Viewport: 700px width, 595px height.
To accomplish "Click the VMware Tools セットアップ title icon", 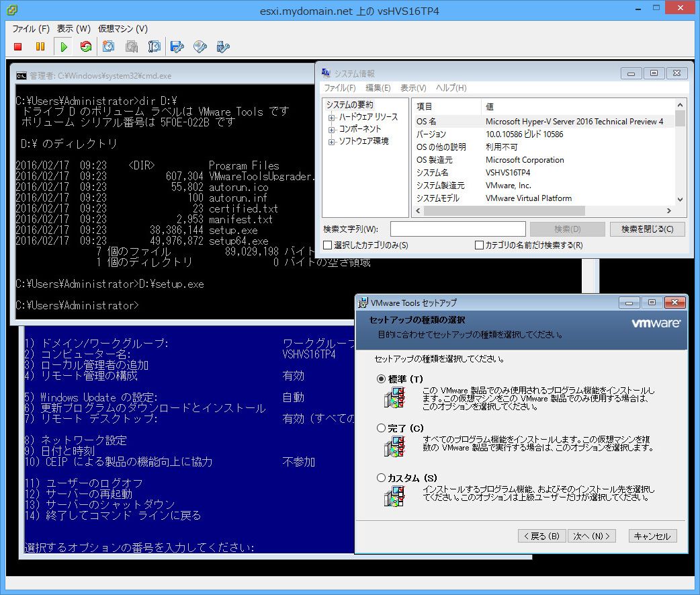I will (x=363, y=303).
